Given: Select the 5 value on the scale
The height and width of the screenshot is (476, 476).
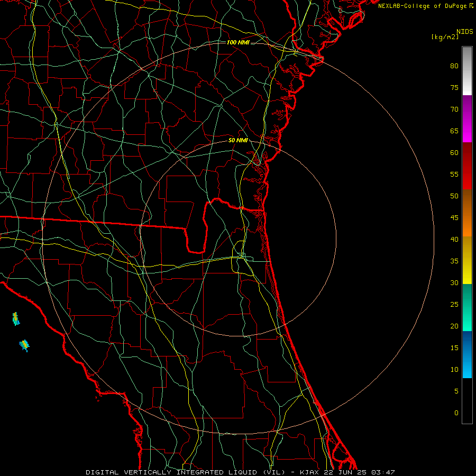Looking at the screenshot, I should pos(456,391).
